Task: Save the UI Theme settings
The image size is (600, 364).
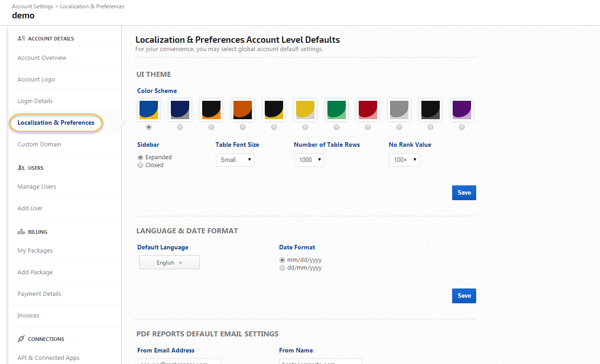Action: [x=464, y=193]
